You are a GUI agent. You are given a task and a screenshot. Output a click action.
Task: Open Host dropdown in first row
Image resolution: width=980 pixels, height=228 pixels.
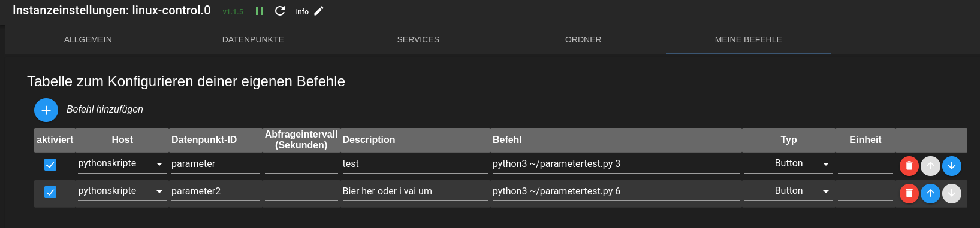tap(122, 163)
